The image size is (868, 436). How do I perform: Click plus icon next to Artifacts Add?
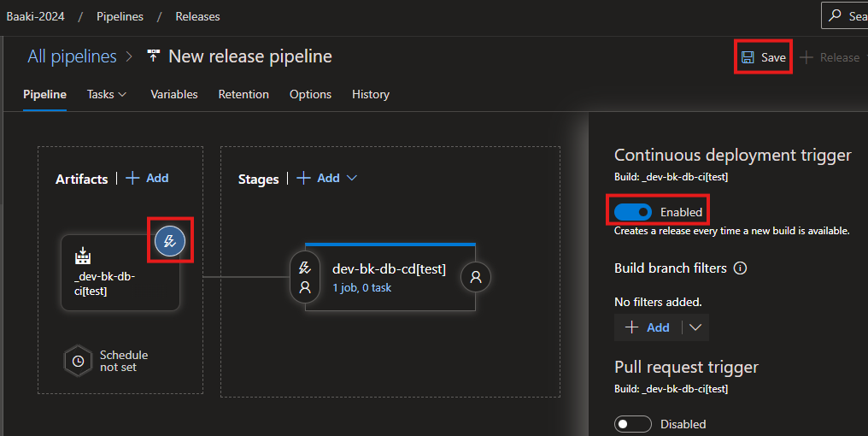[x=132, y=178]
